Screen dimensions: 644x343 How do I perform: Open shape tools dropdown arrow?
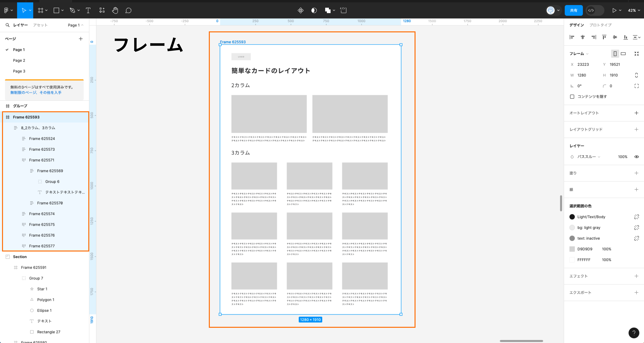click(63, 10)
